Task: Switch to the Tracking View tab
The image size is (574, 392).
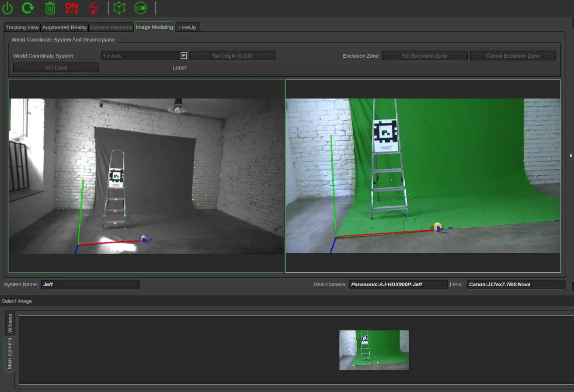Action: point(22,28)
